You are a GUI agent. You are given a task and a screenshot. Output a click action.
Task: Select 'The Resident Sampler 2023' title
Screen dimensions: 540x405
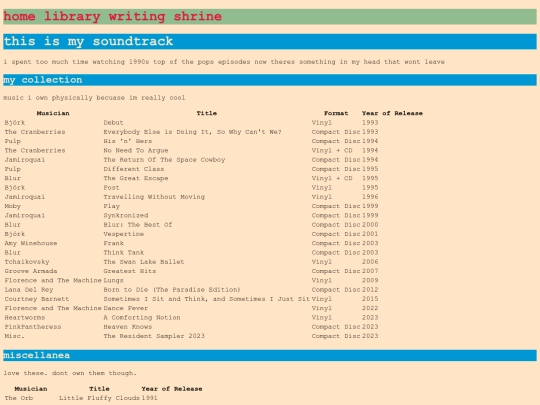point(154,336)
